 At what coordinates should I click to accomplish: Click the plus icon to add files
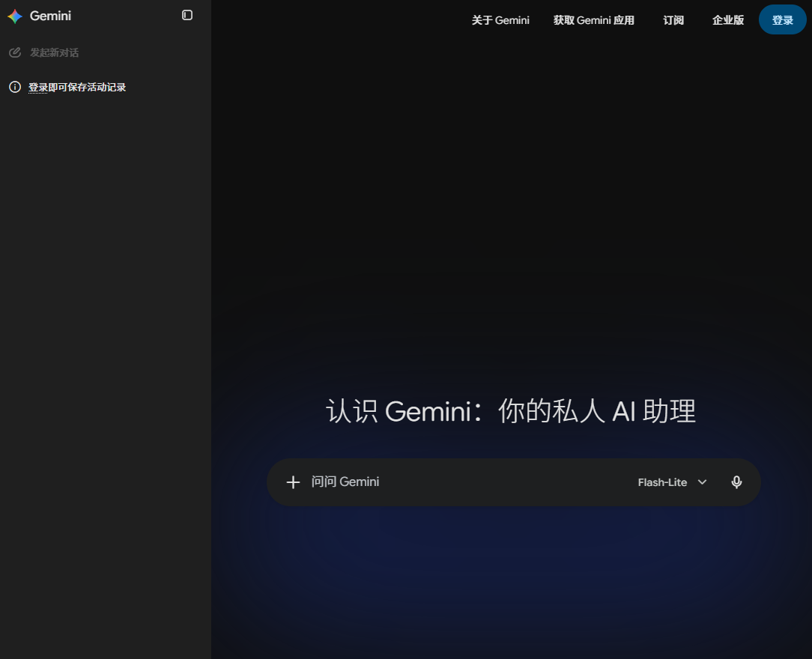293,482
